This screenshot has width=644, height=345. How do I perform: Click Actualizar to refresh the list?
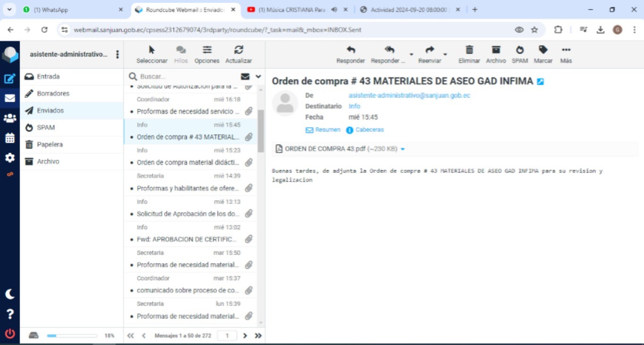pyautogui.click(x=239, y=54)
